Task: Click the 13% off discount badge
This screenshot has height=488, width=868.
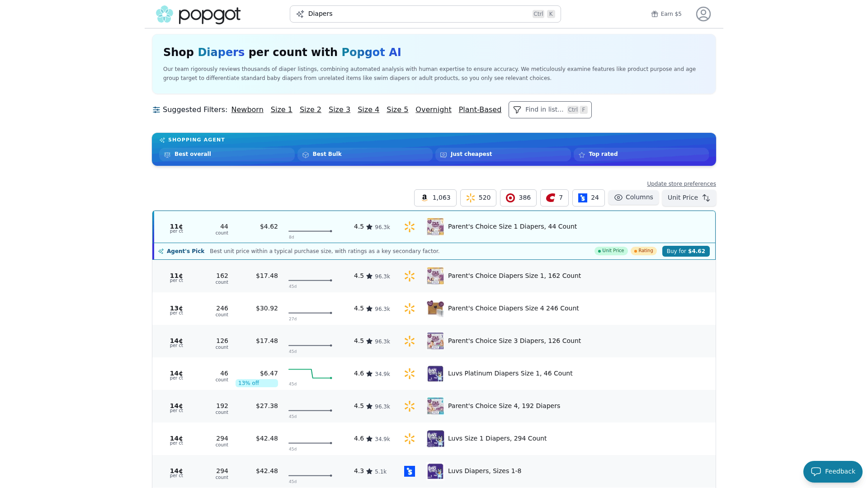Action: coord(256,383)
